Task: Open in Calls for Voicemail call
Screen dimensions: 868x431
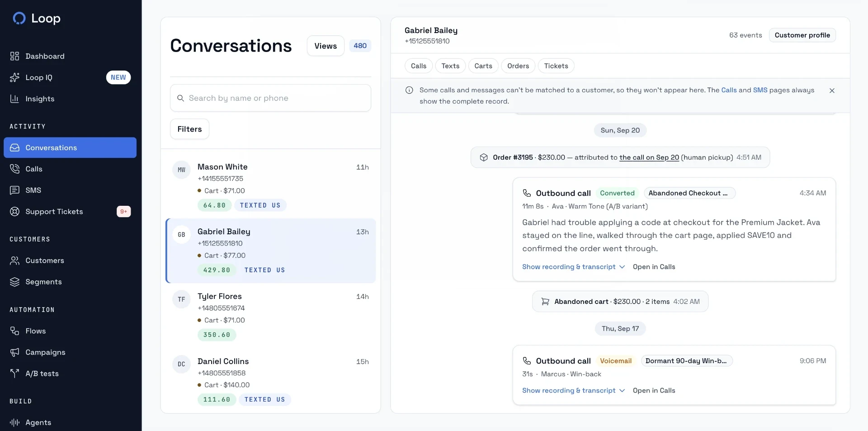Action: coord(654,390)
